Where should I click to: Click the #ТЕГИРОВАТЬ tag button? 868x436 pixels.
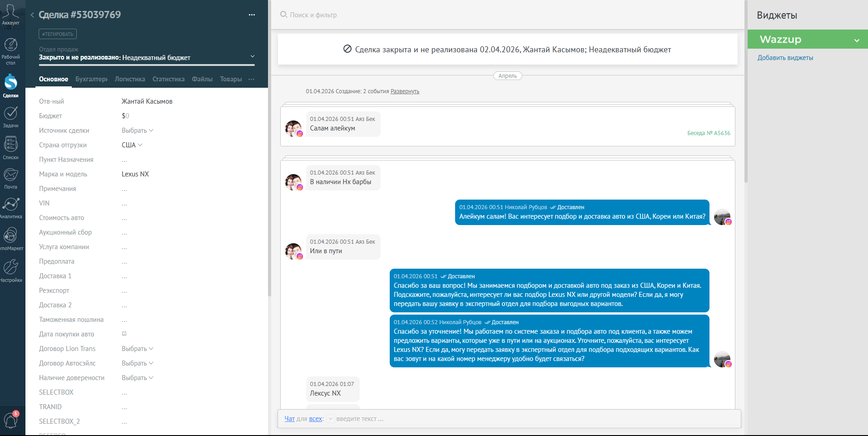pos(58,34)
